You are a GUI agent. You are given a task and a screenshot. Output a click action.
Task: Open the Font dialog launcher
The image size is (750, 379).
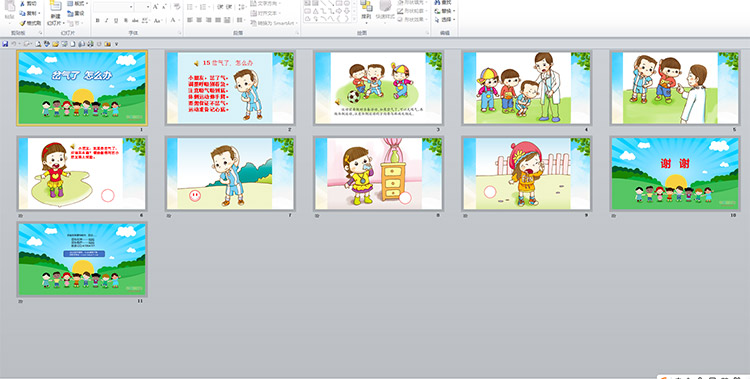coord(180,33)
